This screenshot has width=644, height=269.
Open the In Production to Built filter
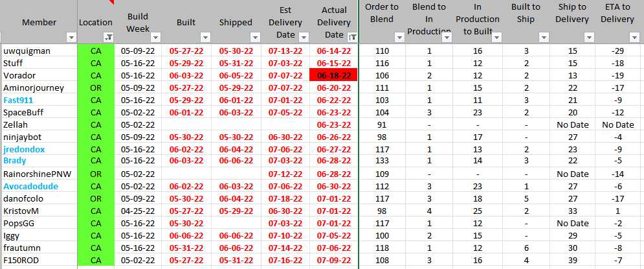tap(494, 37)
